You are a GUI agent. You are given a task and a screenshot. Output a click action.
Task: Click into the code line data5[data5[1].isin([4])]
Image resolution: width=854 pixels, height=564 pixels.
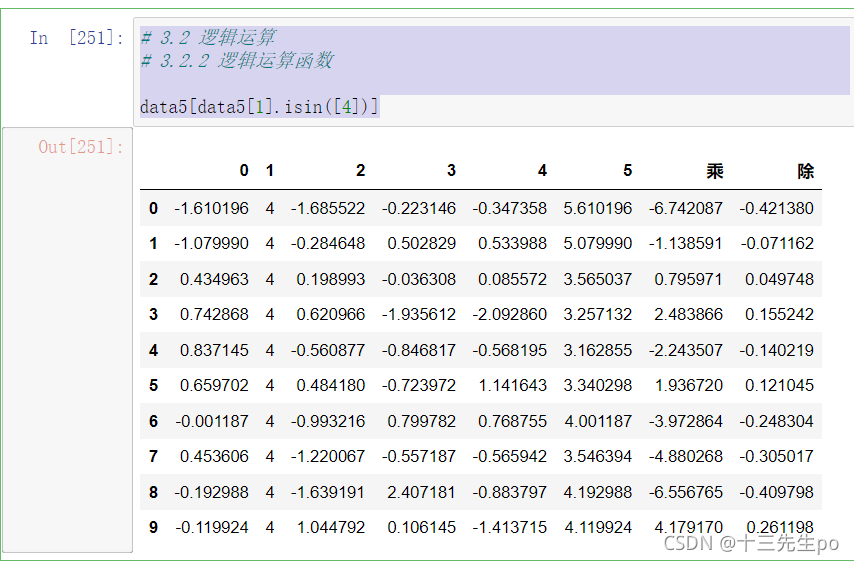(259, 107)
